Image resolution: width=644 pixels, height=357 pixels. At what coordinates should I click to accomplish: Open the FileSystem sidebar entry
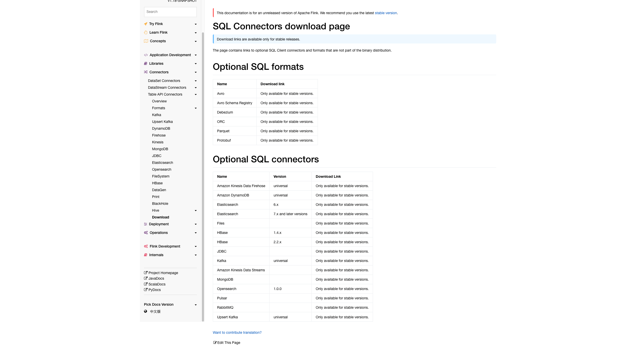(x=161, y=176)
